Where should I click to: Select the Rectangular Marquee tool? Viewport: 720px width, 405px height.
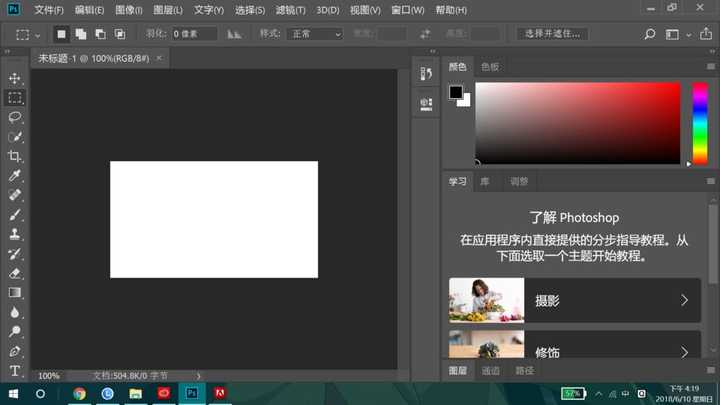click(x=14, y=98)
